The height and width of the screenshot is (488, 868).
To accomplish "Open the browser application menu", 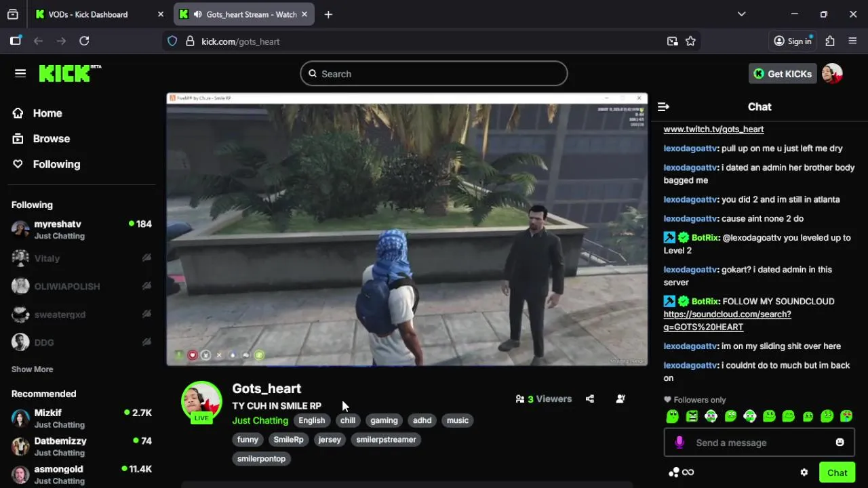I will pos(852,41).
